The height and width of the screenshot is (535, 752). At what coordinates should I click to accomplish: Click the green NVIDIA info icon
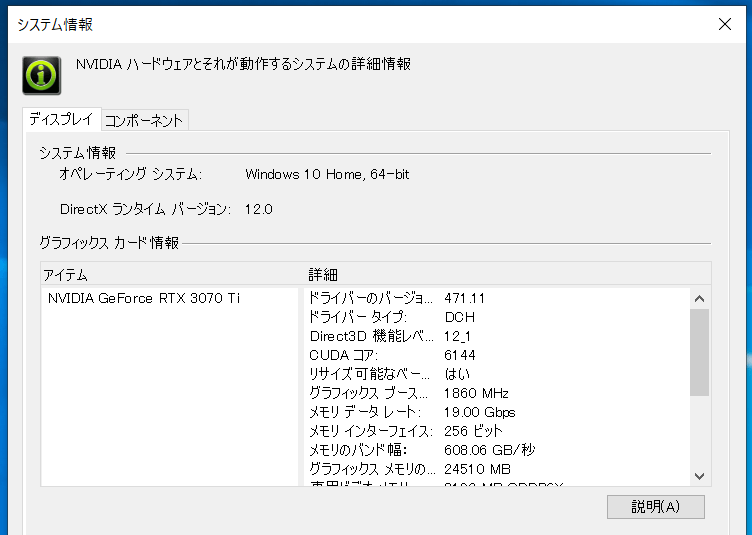(42, 75)
